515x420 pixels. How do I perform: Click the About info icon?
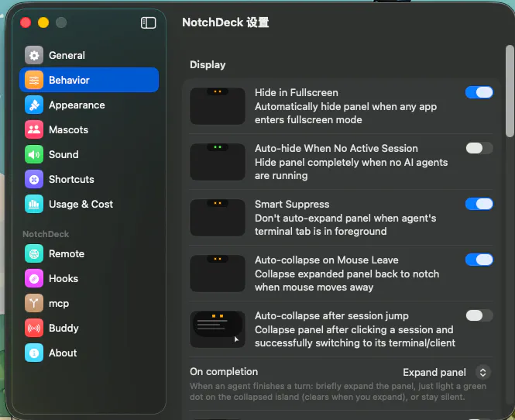point(34,353)
